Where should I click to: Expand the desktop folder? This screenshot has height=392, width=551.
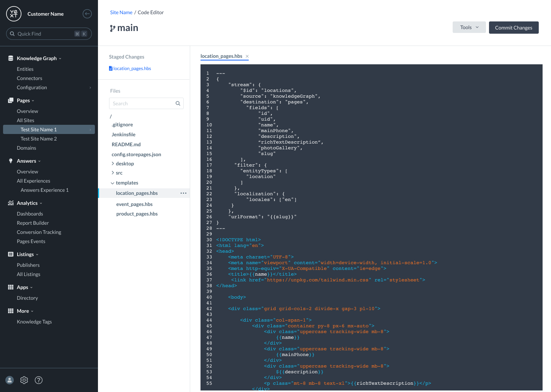tap(113, 163)
